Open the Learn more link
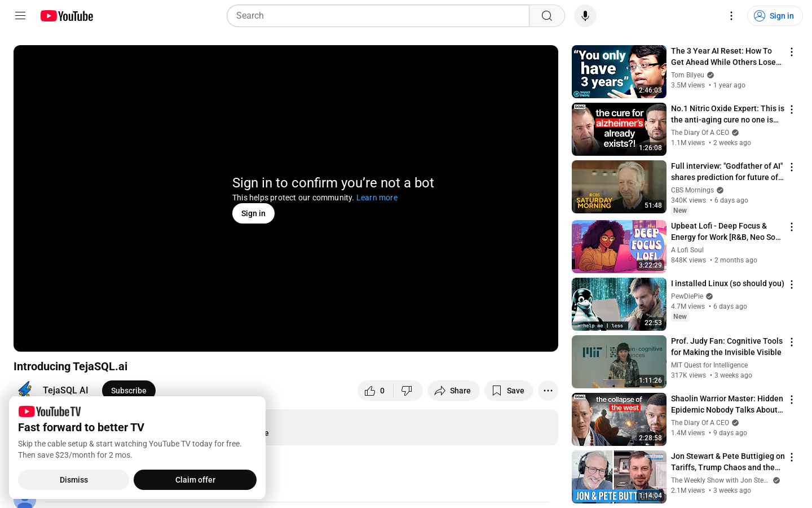 tap(377, 198)
